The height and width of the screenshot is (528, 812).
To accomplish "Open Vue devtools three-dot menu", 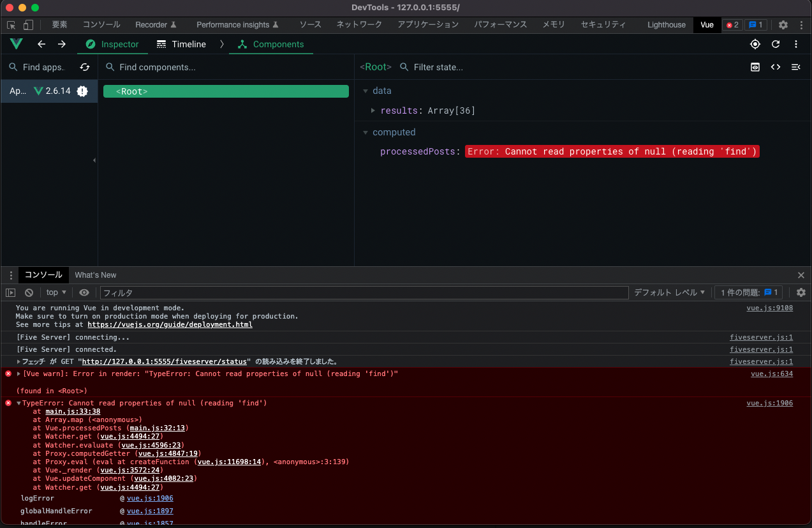I will [796, 44].
